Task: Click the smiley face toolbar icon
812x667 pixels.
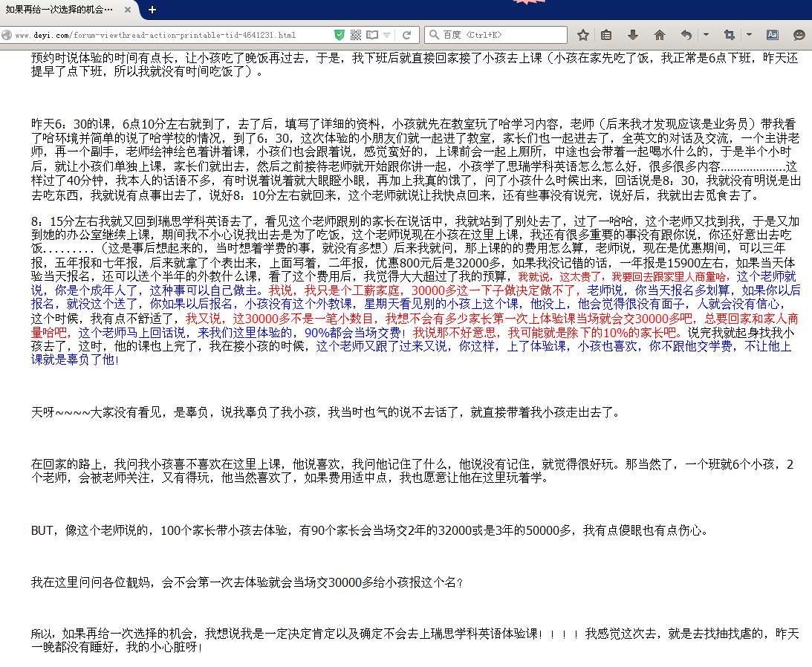Action: 799,35
